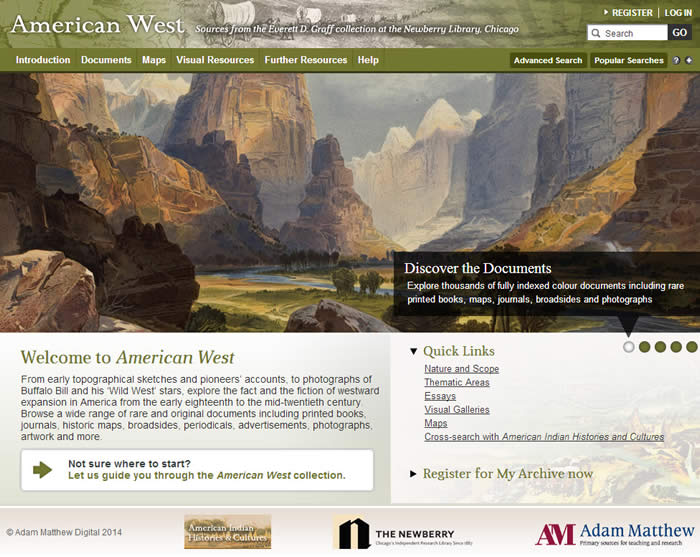
Task: Click the REGISTER arrow icon at top
Action: pos(606,12)
